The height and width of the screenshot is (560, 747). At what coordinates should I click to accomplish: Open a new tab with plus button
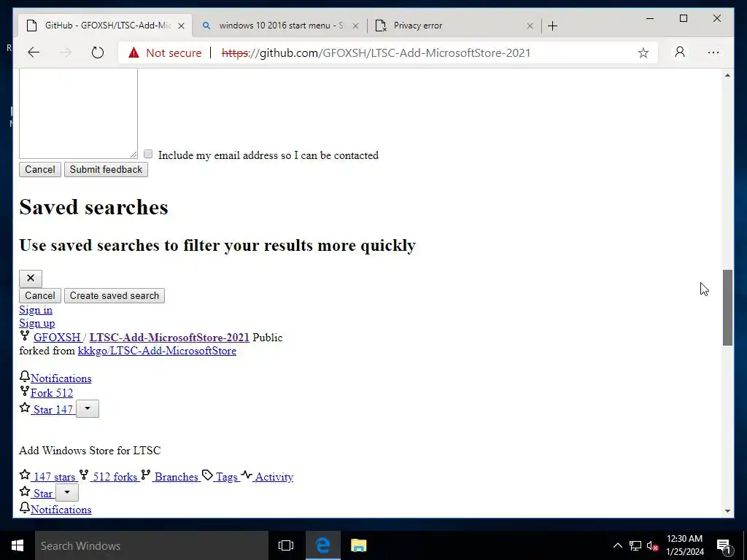tap(552, 26)
